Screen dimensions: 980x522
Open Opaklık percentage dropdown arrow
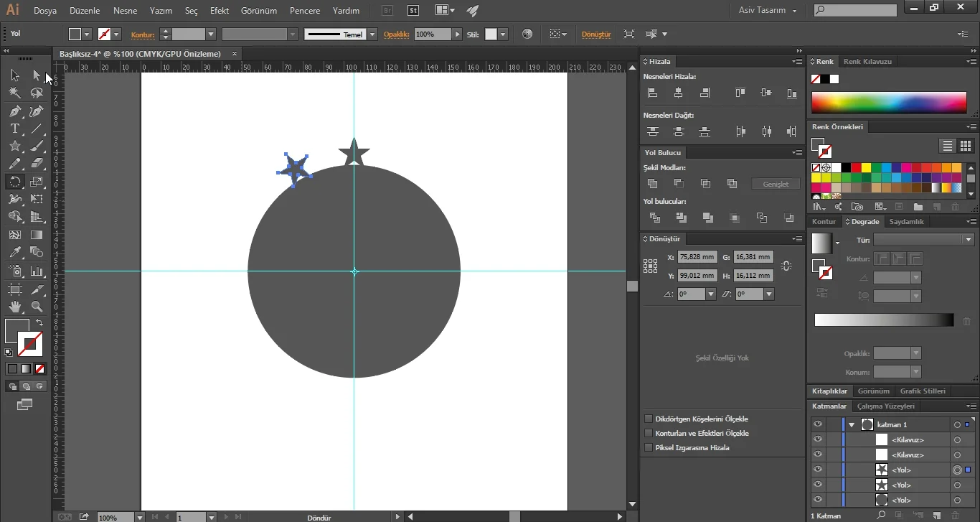click(x=457, y=34)
